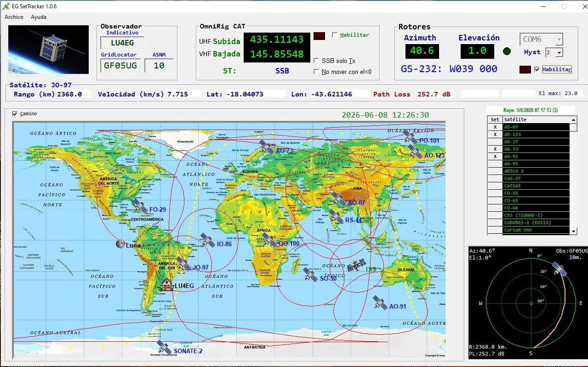This screenshot has height=367, width=588.
Task: Click the JO-97 satellite icon on map
Action: coord(184,264)
